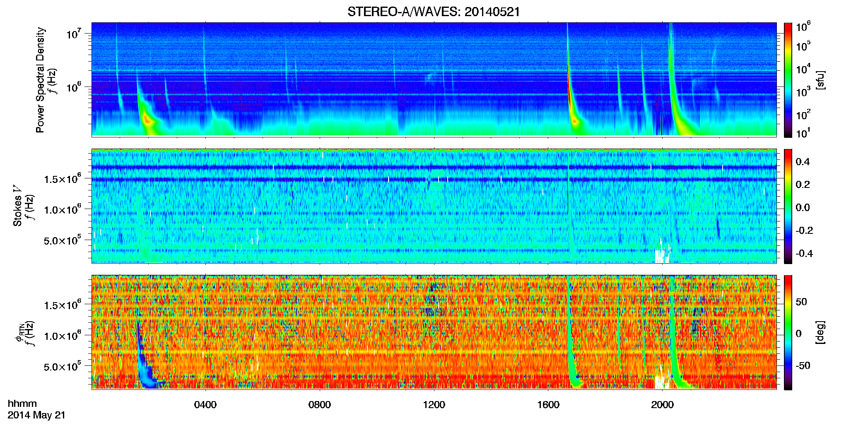
Task: Select the Power Spectral Density axis label
Action: click(40, 80)
